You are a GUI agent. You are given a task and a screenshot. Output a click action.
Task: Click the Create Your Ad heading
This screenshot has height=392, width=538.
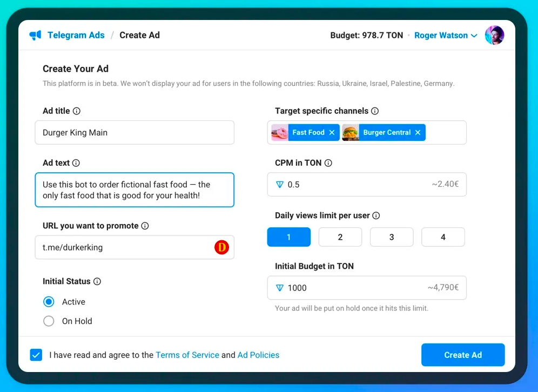(76, 69)
